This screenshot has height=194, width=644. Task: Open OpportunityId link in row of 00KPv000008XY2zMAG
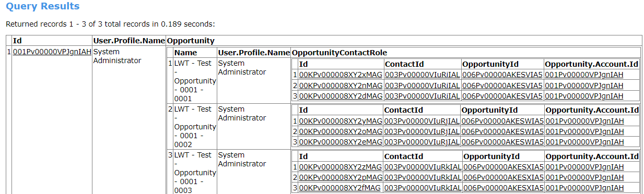[x=504, y=167]
